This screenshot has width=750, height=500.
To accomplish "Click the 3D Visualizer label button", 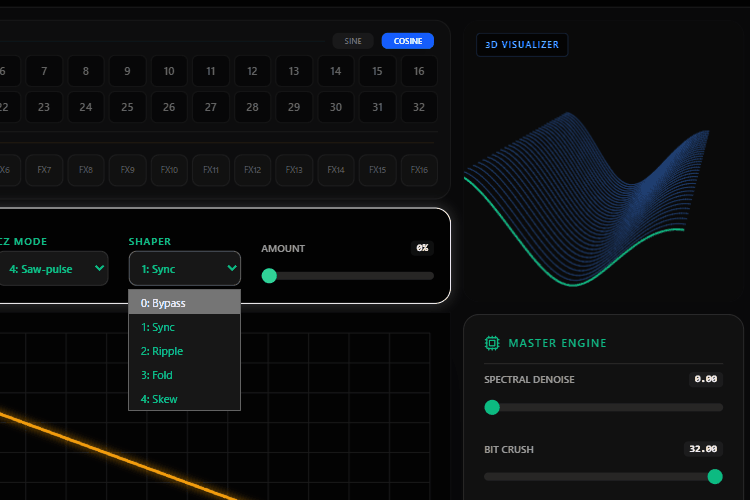I will click(x=522, y=44).
